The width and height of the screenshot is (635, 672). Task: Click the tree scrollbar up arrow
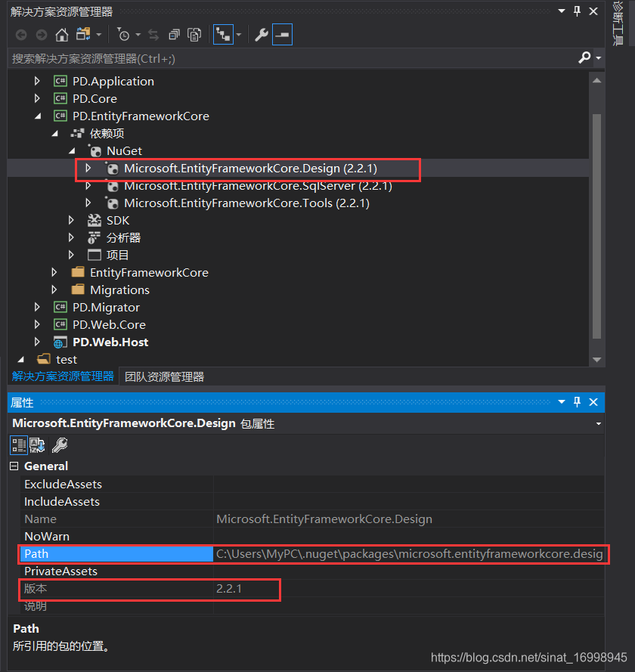point(597,81)
